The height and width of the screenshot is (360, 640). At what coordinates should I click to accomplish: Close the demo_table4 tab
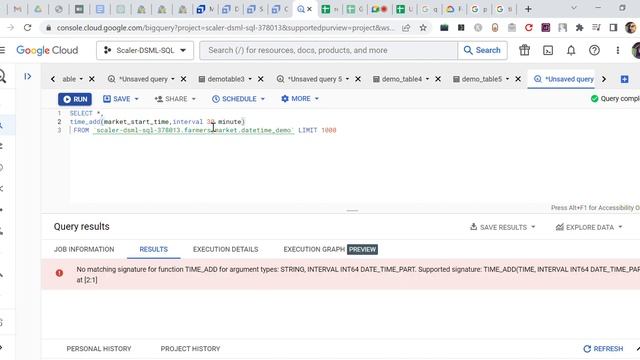click(x=438, y=79)
